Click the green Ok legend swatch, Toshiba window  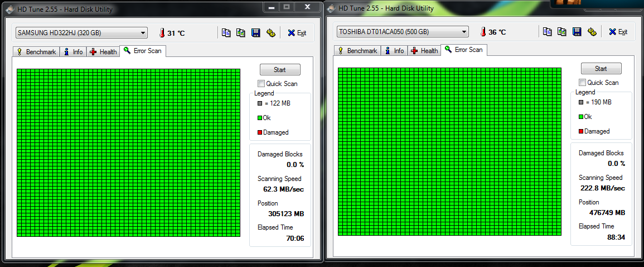pyautogui.click(x=581, y=116)
